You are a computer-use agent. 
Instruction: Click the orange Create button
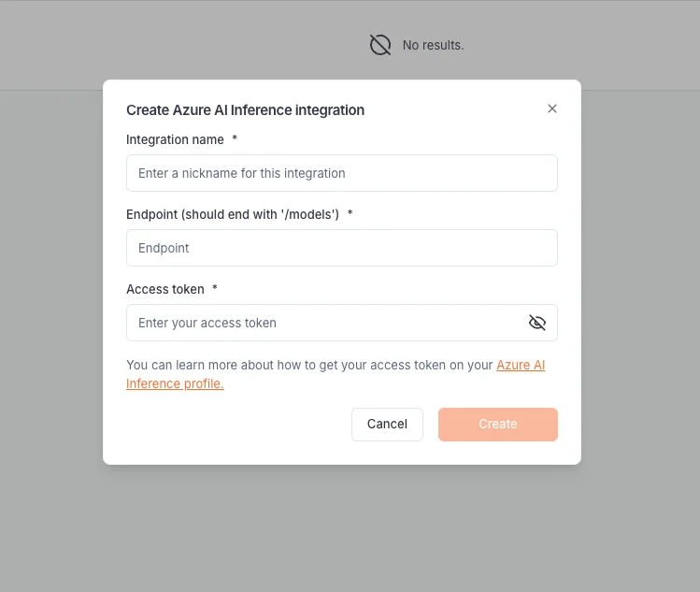498,424
